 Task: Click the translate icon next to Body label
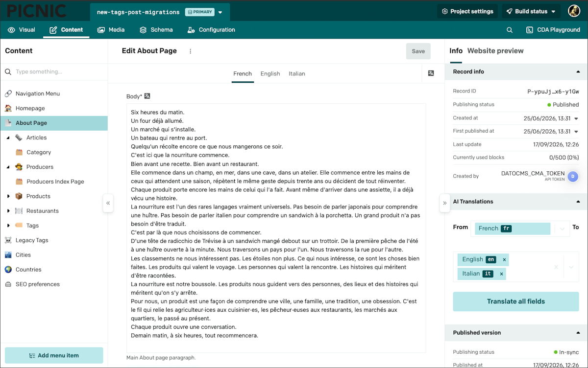pos(147,96)
